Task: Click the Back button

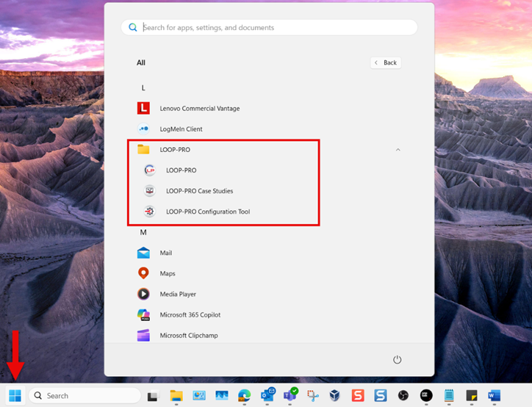Action: click(x=385, y=62)
